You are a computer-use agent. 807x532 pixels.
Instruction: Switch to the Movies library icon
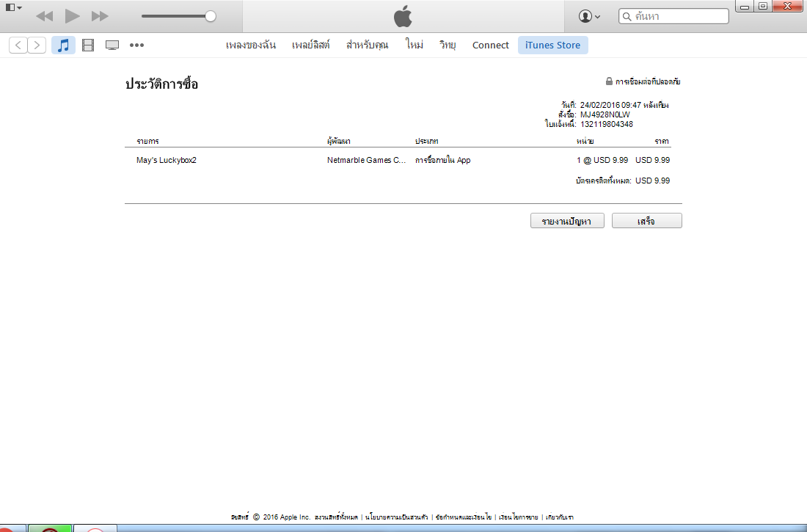tap(88, 45)
